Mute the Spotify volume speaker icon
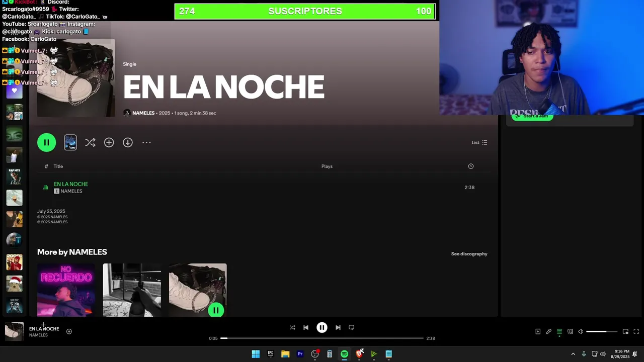644x362 pixels. (581, 331)
